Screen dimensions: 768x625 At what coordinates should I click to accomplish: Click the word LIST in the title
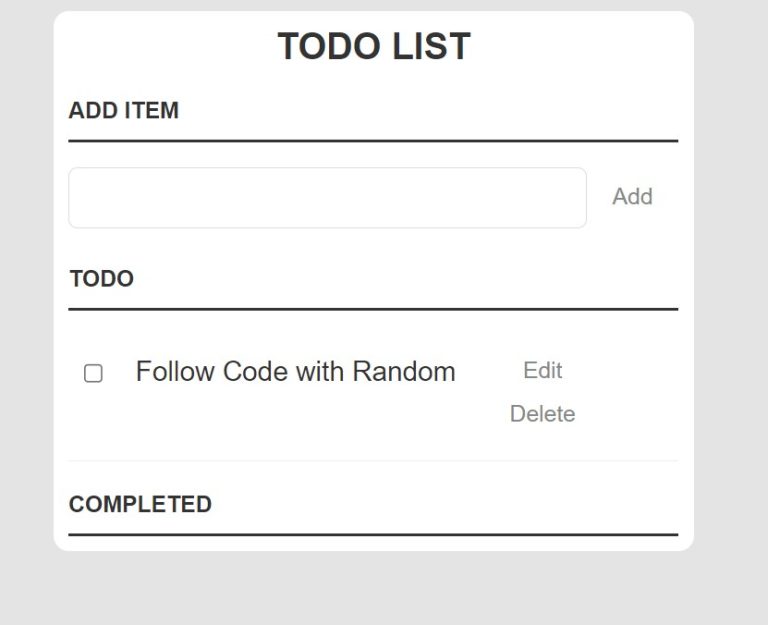point(431,46)
